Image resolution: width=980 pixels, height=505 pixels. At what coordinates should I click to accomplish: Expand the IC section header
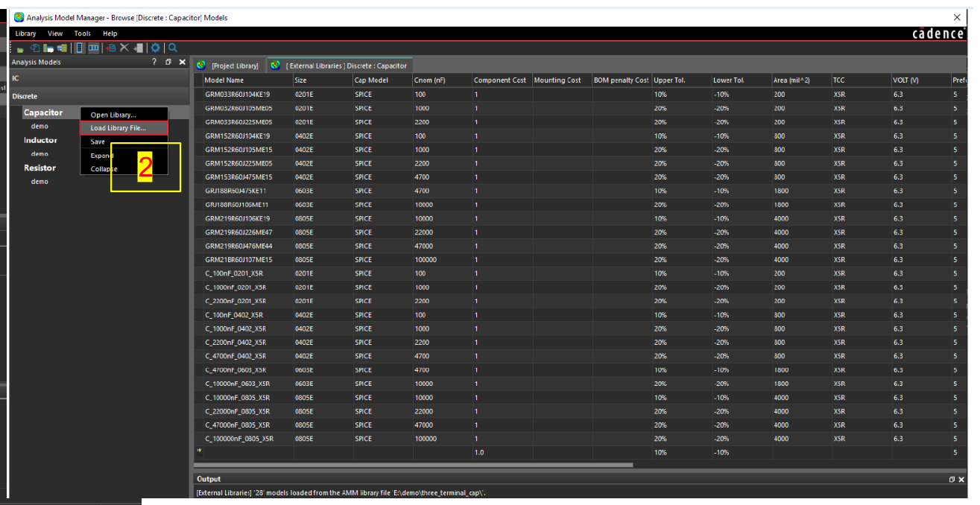pyautogui.click(x=98, y=77)
